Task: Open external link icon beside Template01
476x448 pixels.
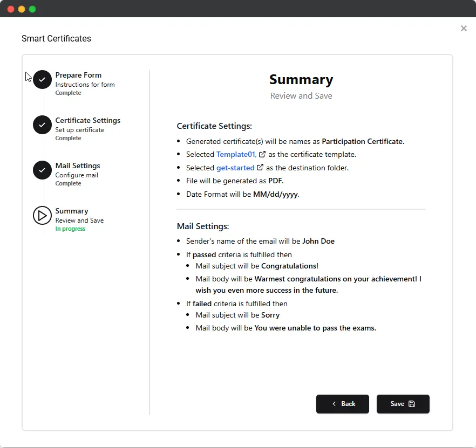Action: (x=262, y=154)
